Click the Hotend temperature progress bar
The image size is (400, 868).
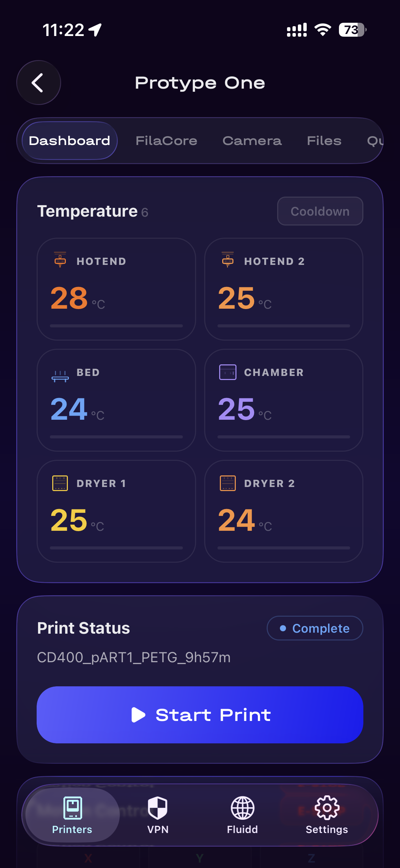pos(116,325)
